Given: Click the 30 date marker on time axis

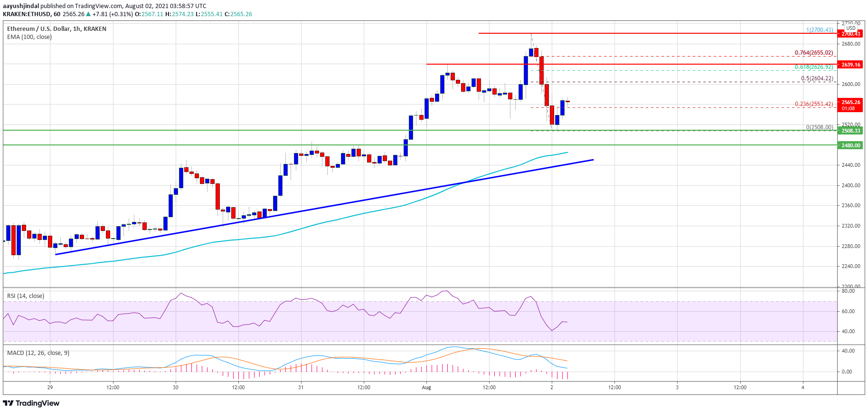Looking at the screenshot, I should click(176, 387).
